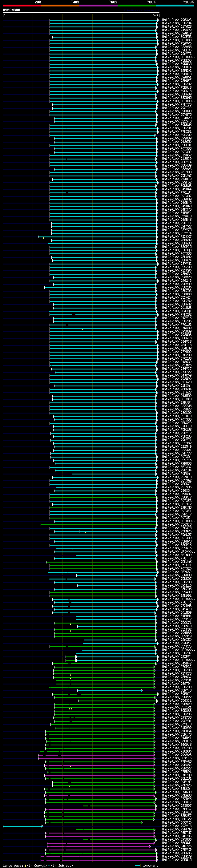Select hit label UniRef100_B9H8L4
This screenshot has height=868, width=197.
coord(177,67)
